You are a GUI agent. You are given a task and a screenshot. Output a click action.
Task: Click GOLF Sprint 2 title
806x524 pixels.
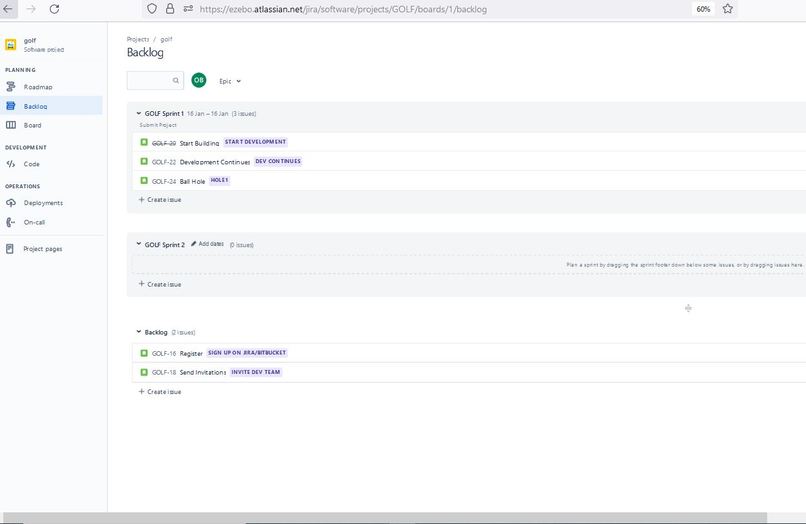[164, 245]
